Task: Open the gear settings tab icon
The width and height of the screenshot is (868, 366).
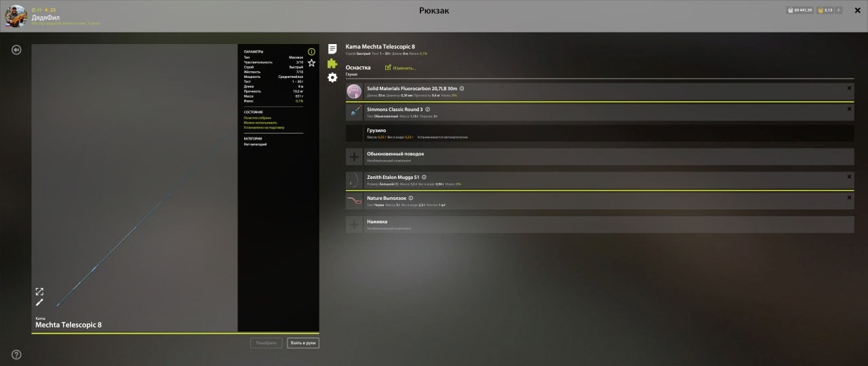Action: [x=332, y=77]
